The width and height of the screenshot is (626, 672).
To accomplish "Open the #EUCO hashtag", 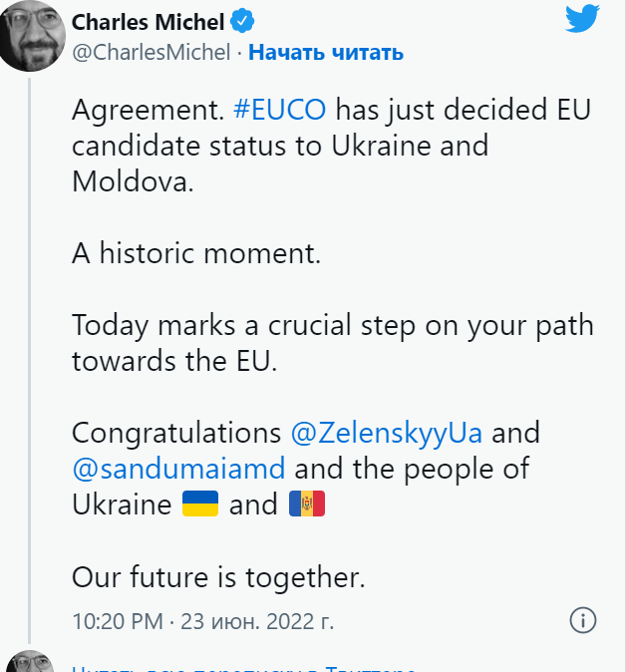I will click(x=278, y=109).
